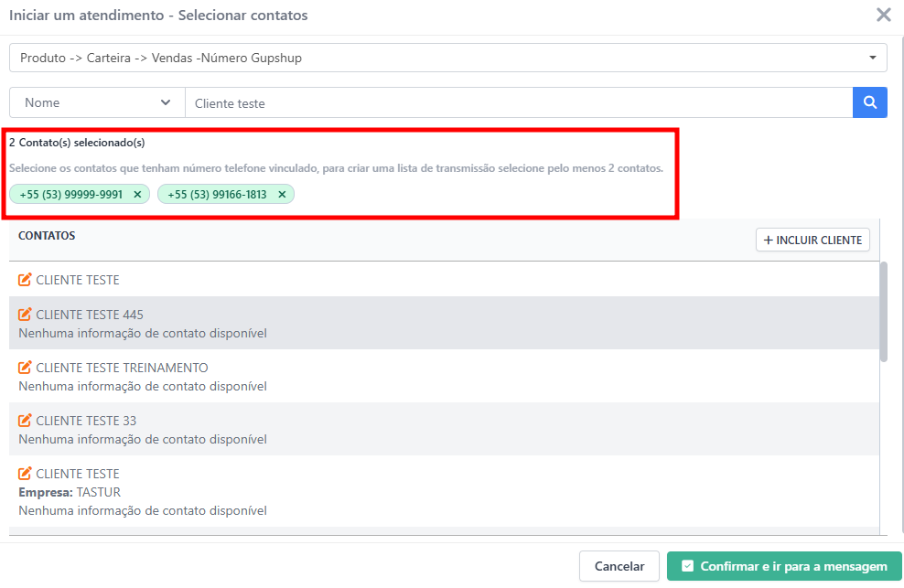Click edit icon of contact with Empresa TASTUR
Image resolution: width=904 pixels, height=588 pixels.
(25, 474)
